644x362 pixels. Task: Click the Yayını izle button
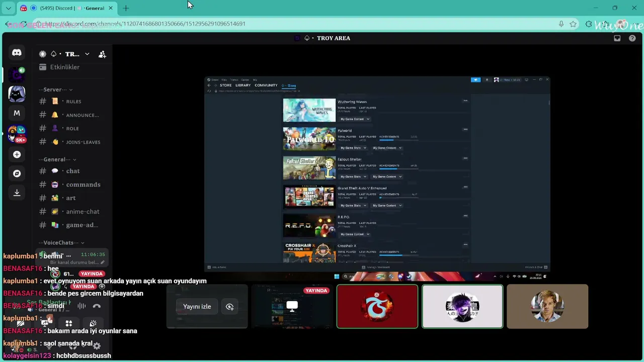click(197, 307)
